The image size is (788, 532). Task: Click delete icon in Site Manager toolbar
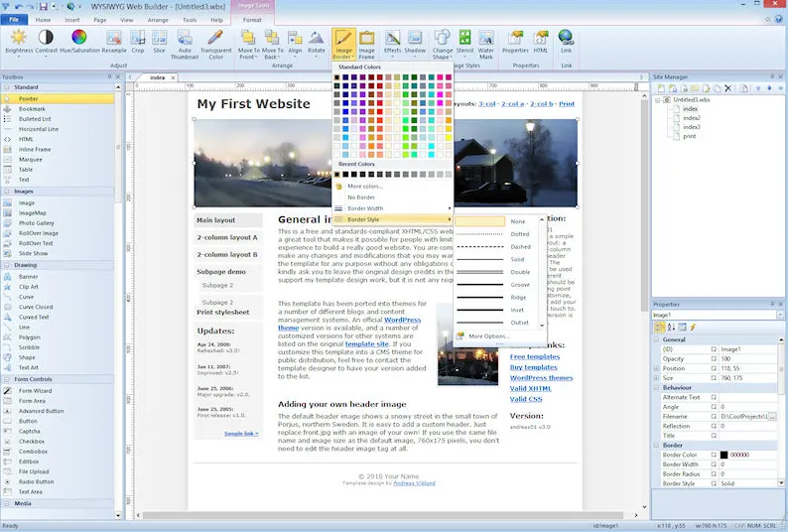[x=728, y=88]
